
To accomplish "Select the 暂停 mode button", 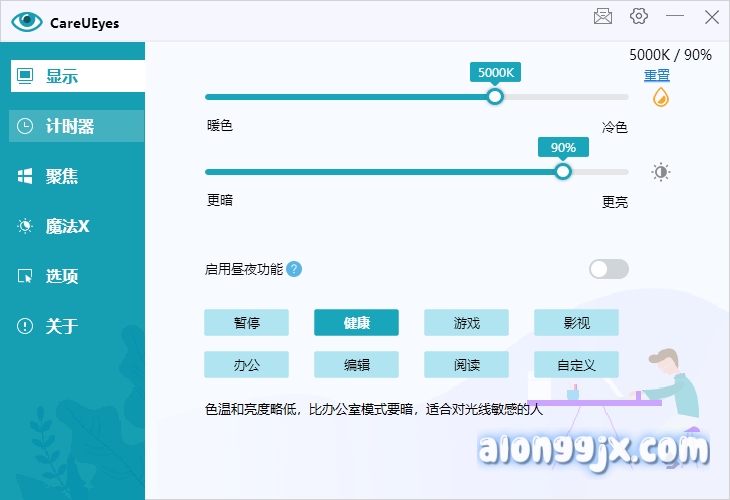I will tap(246, 323).
